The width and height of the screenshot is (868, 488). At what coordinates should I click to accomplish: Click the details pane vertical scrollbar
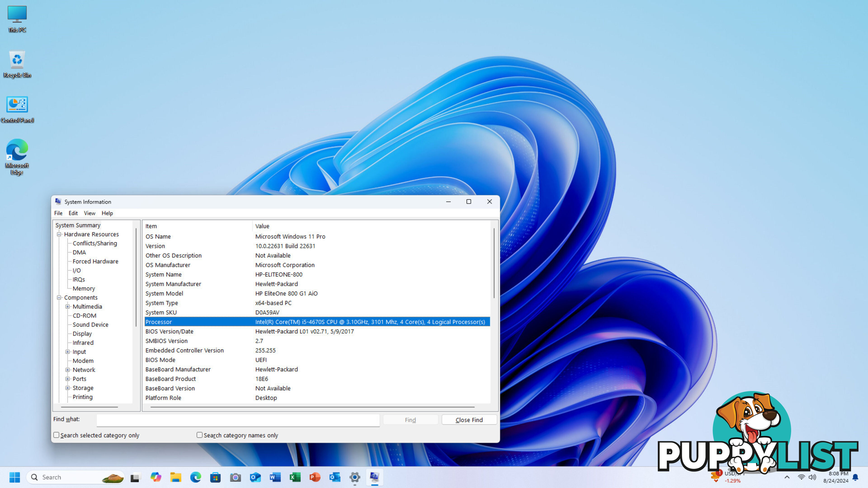(494, 263)
